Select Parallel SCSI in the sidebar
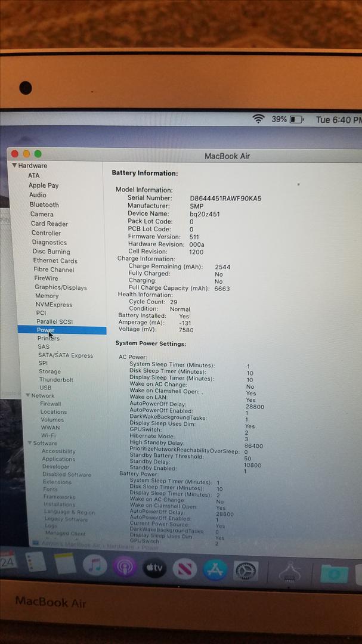The height and width of the screenshot is (644, 362). (x=55, y=321)
